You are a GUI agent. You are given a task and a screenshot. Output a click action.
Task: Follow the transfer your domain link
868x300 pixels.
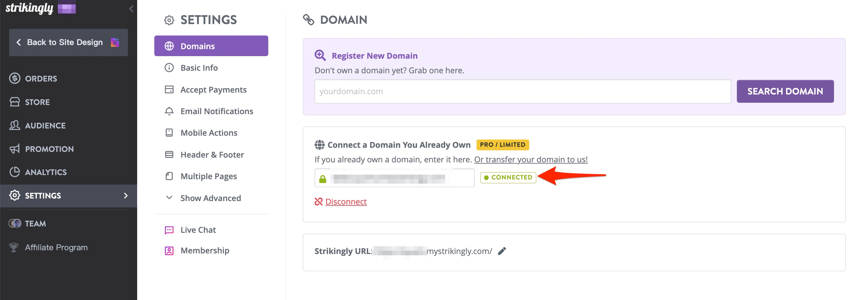click(x=531, y=159)
